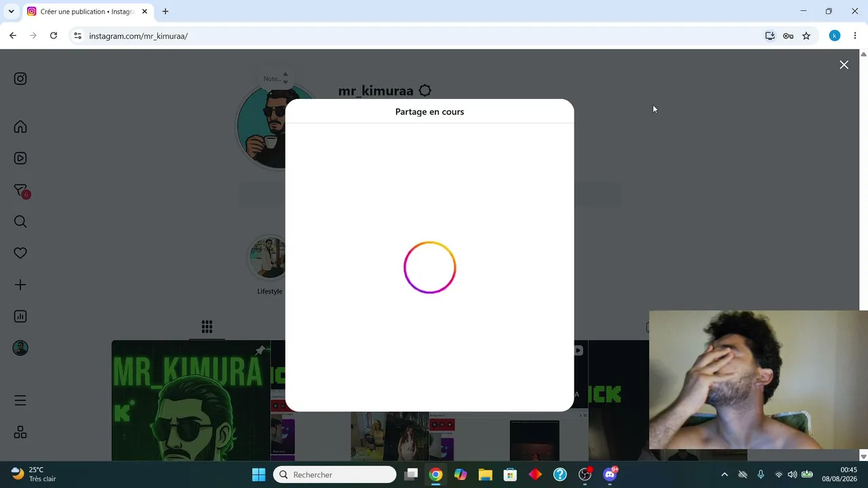Reload the Instagram page
Screen dimensions: 868x488
coord(54,36)
